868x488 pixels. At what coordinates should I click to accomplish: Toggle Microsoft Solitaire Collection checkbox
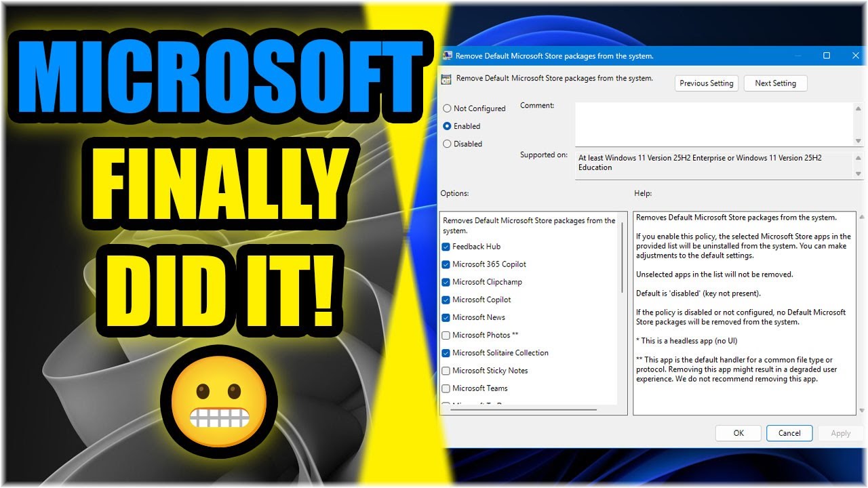446,353
